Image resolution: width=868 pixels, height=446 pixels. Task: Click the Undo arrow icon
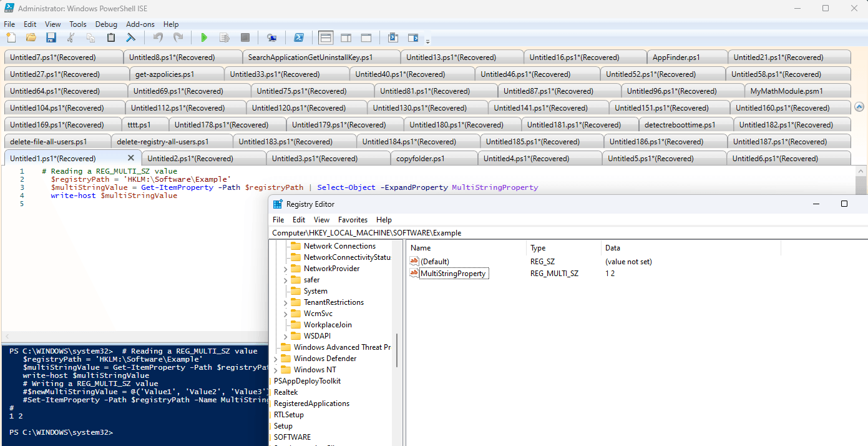coord(158,37)
